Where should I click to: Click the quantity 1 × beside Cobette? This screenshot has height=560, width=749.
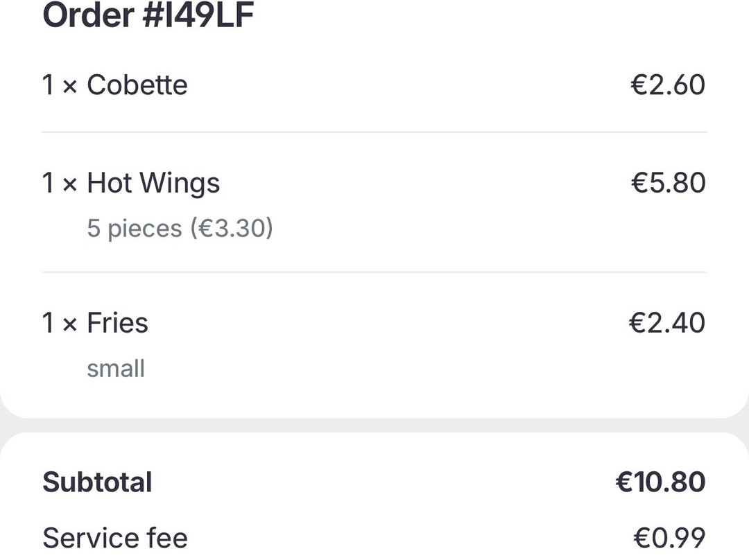[60, 85]
